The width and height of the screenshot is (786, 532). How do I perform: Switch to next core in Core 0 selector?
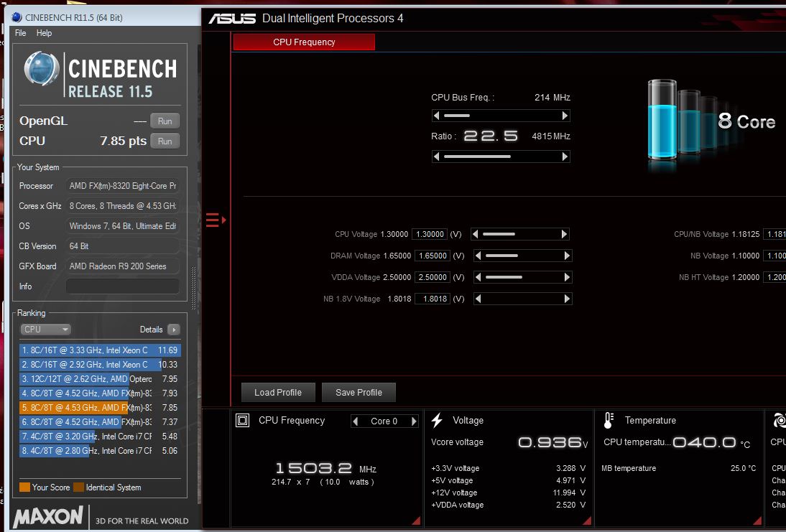pyautogui.click(x=414, y=421)
